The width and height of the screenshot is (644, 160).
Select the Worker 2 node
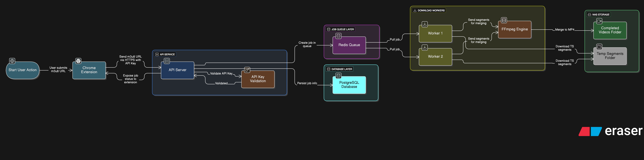[435, 57]
